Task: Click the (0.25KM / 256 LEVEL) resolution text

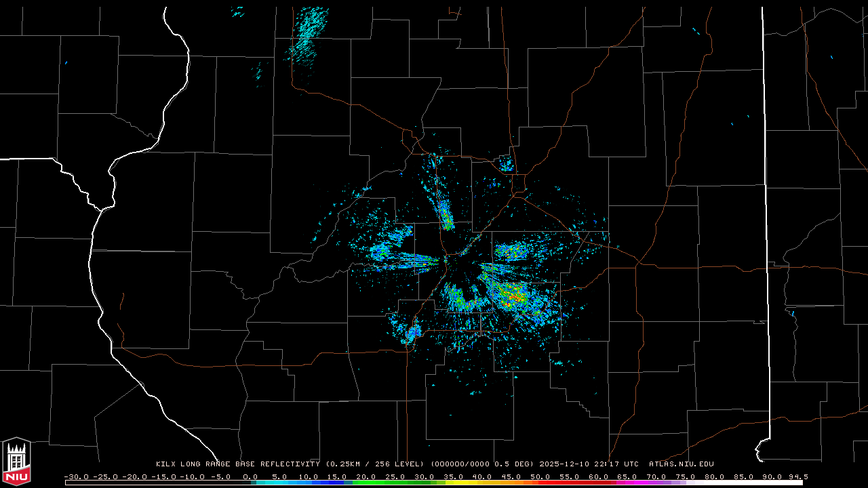Action: [375, 464]
